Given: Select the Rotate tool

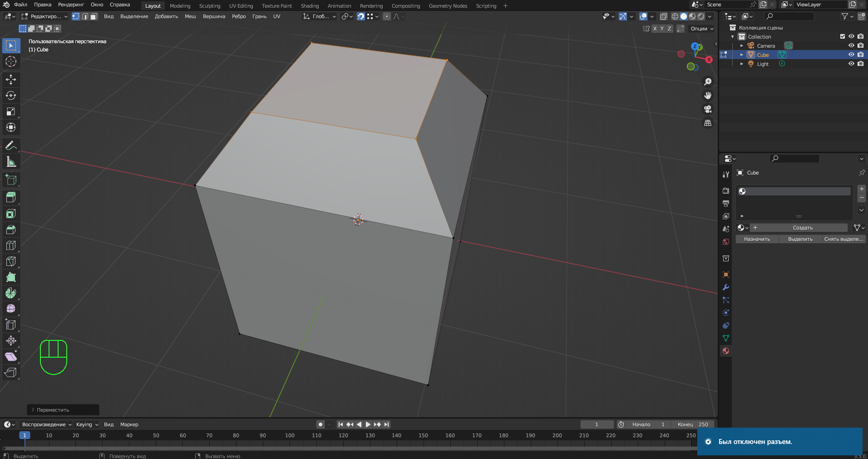Looking at the screenshot, I should [11, 95].
